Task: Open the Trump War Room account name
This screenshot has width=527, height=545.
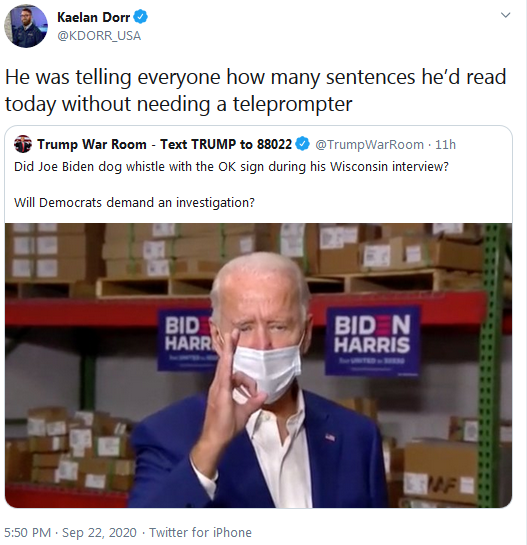Action: [164, 144]
